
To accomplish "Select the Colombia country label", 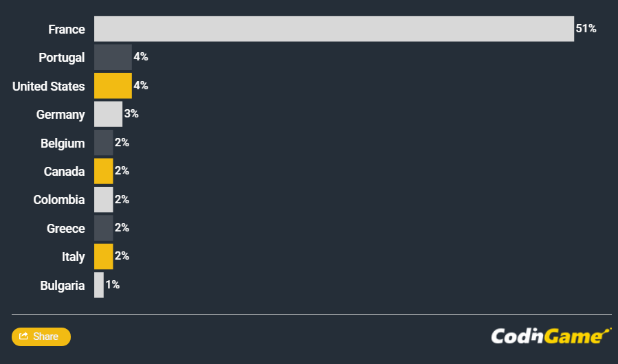I will [x=59, y=200].
